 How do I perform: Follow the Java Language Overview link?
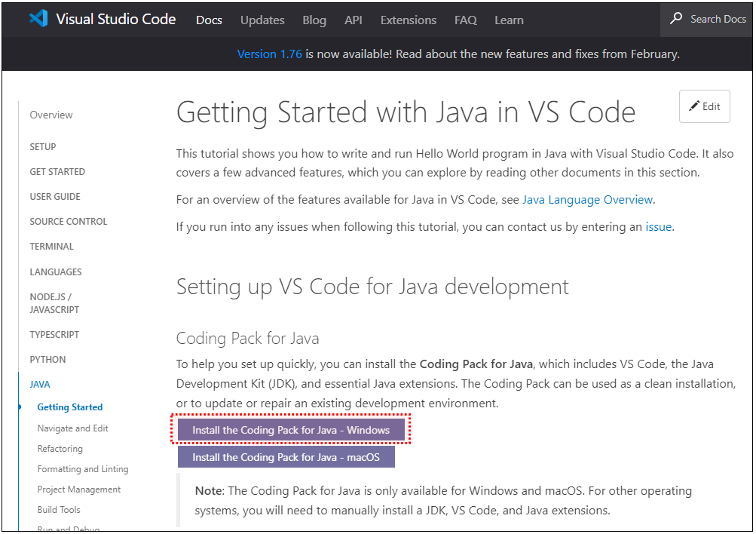(x=587, y=200)
